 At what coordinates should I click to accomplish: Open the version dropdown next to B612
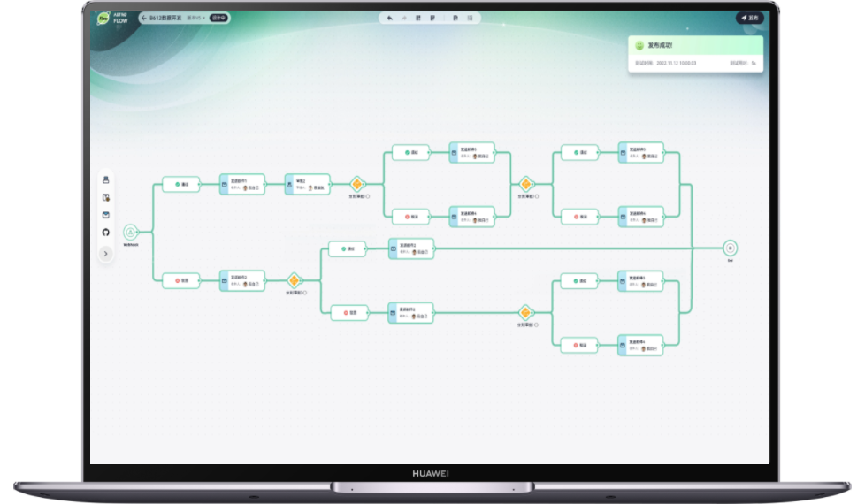tap(196, 18)
